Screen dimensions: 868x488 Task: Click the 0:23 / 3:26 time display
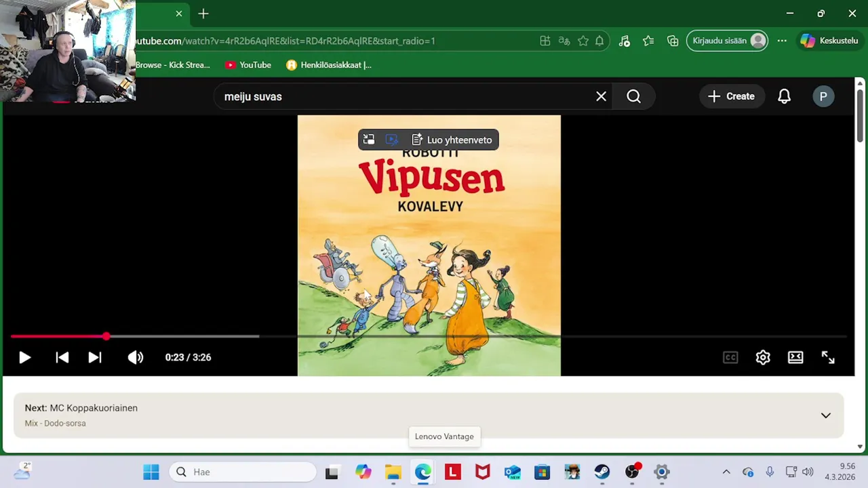click(188, 357)
